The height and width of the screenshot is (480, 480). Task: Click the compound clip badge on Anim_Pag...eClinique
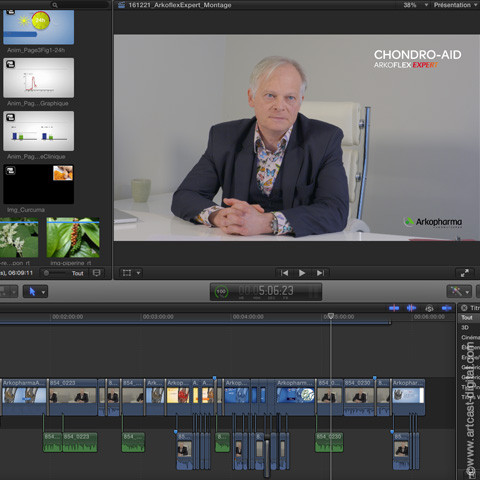[x=11, y=117]
